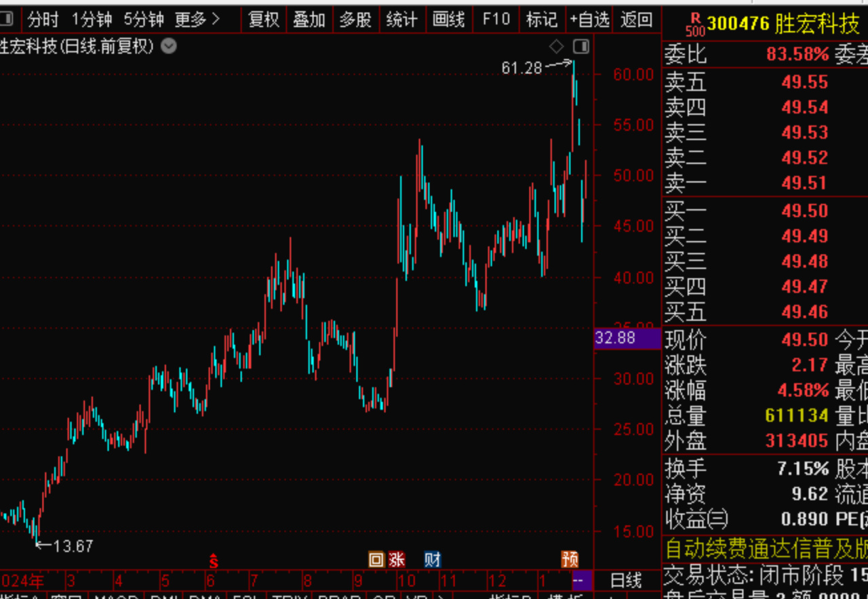Switch to the 1分钟 chart period
Screen dimensions: 868x599
pos(92,20)
